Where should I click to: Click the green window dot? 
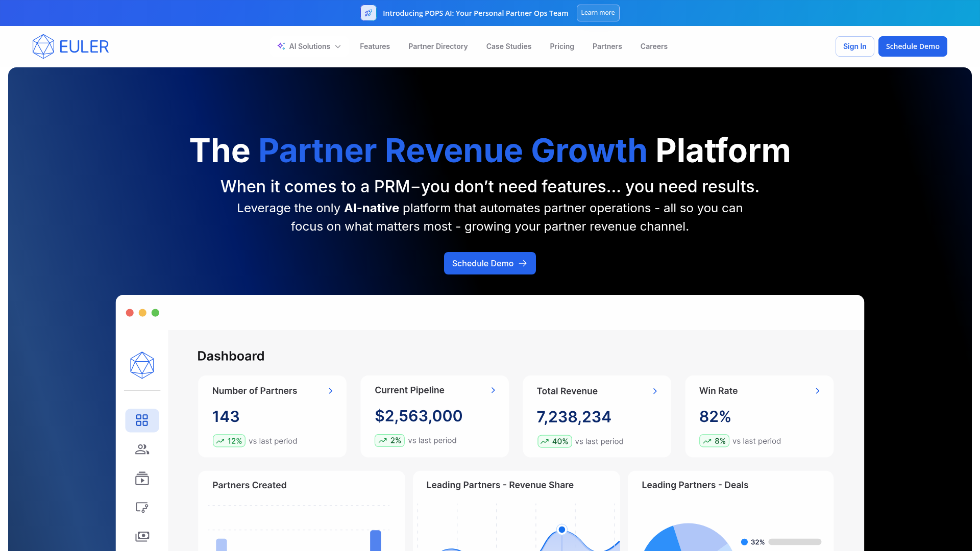tap(155, 313)
